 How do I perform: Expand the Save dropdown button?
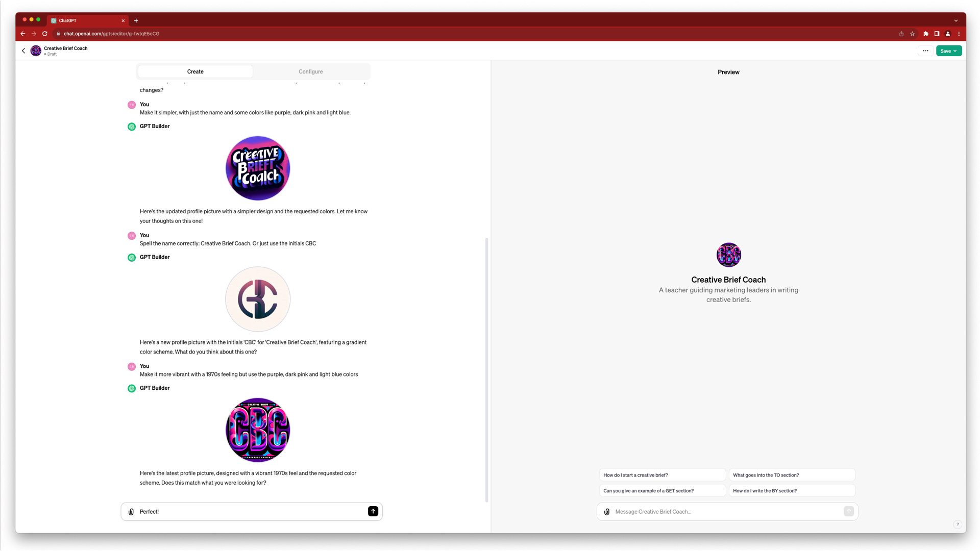click(949, 51)
